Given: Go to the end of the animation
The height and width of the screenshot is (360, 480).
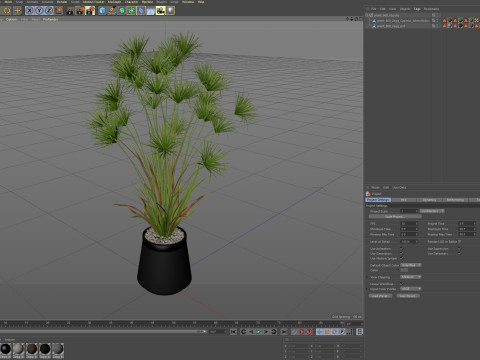Looking at the screenshot, I should tap(284, 332).
